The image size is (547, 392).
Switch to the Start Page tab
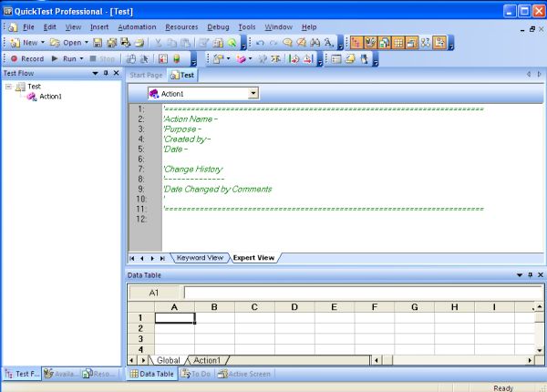(x=146, y=75)
